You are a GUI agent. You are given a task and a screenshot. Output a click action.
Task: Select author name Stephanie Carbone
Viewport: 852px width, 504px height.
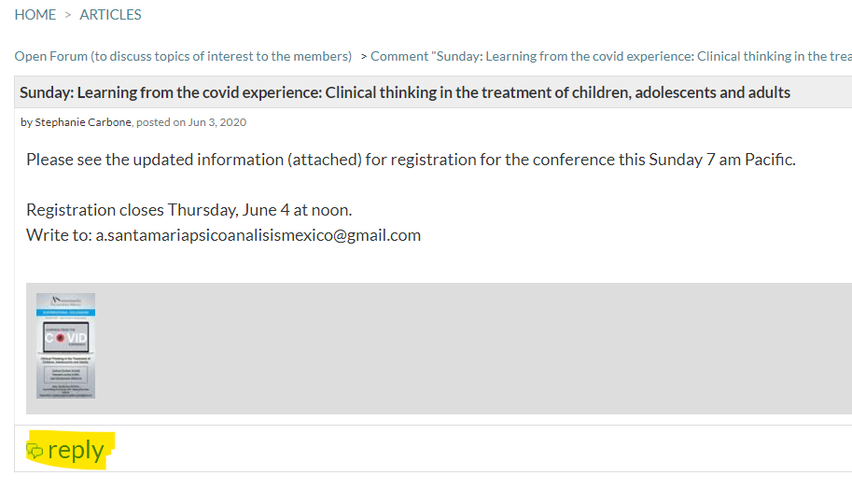pyautogui.click(x=83, y=122)
